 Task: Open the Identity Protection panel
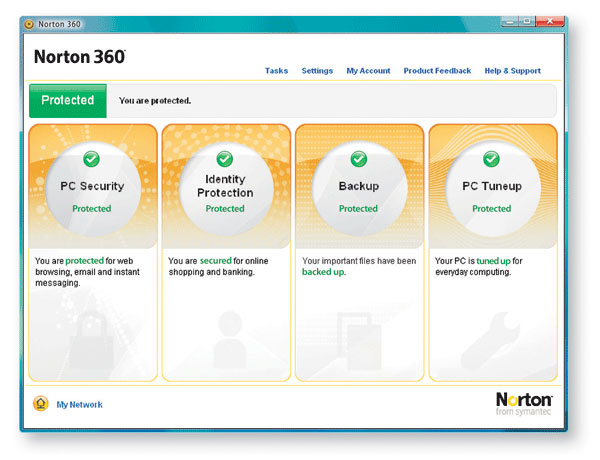pyautogui.click(x=225, y=187)
